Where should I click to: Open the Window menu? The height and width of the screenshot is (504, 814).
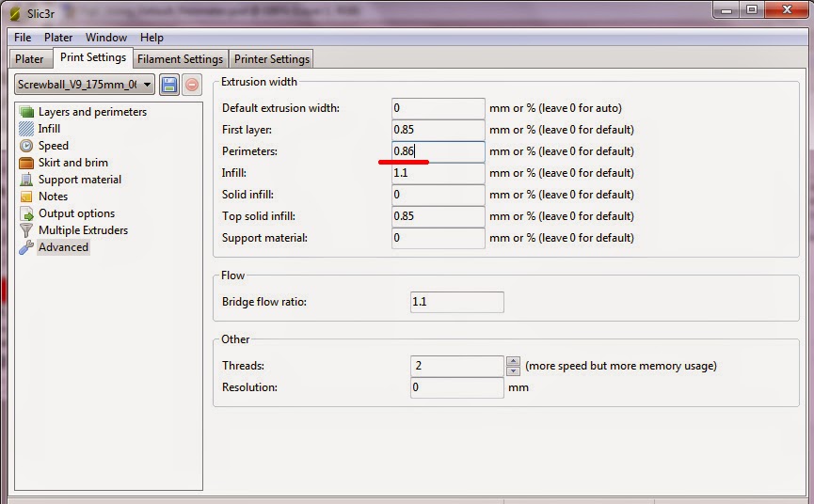point(106,38)
